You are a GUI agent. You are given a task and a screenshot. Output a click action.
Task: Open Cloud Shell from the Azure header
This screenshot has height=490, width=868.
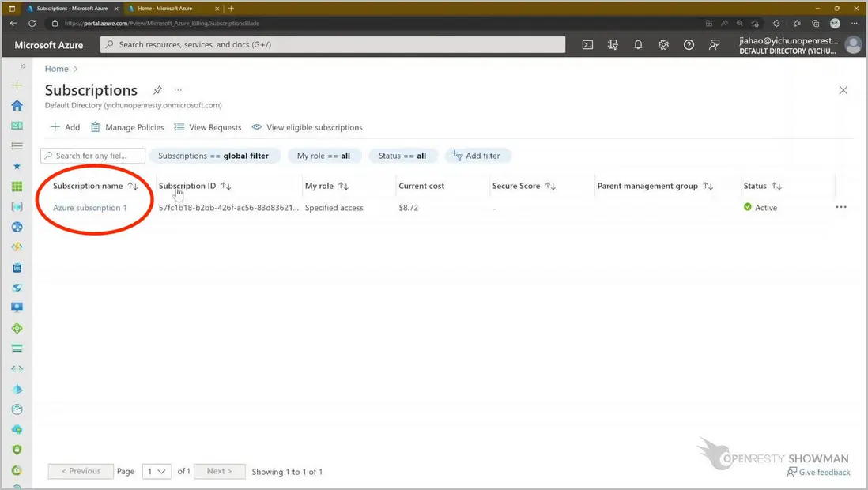(587, 45)
